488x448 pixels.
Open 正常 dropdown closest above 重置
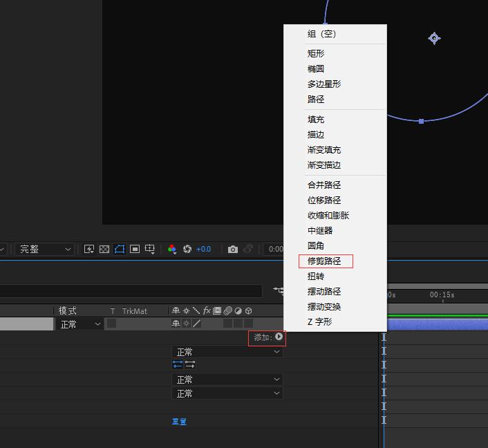pyautogui.click(x=227, y=393)
